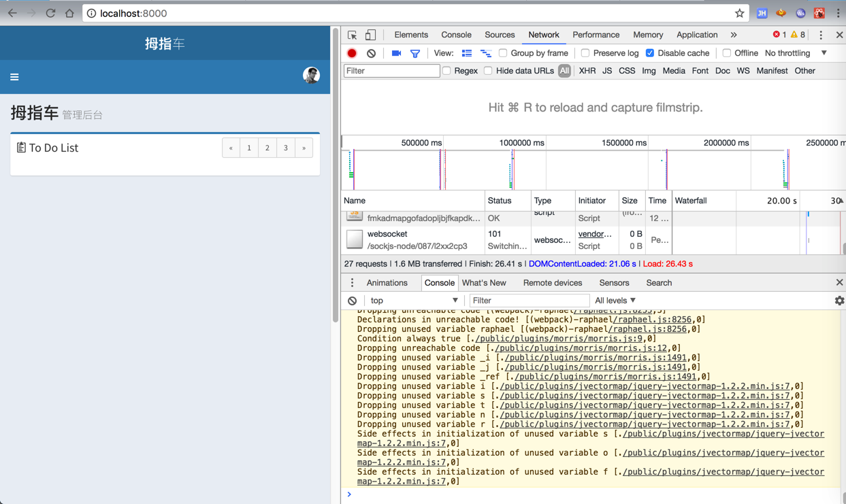Click the browser back arrow
Viewport: 846px width, 504px height.
click(12, 13)
